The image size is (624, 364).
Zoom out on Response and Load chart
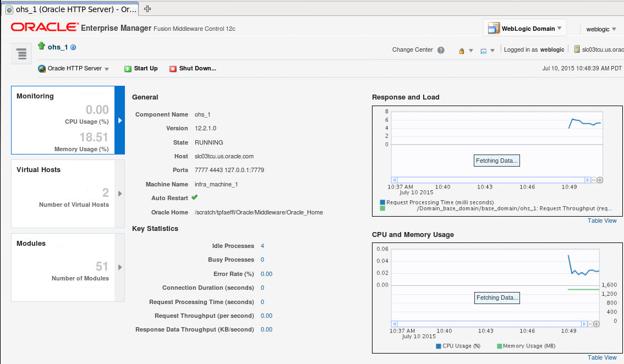click(593, 180)
